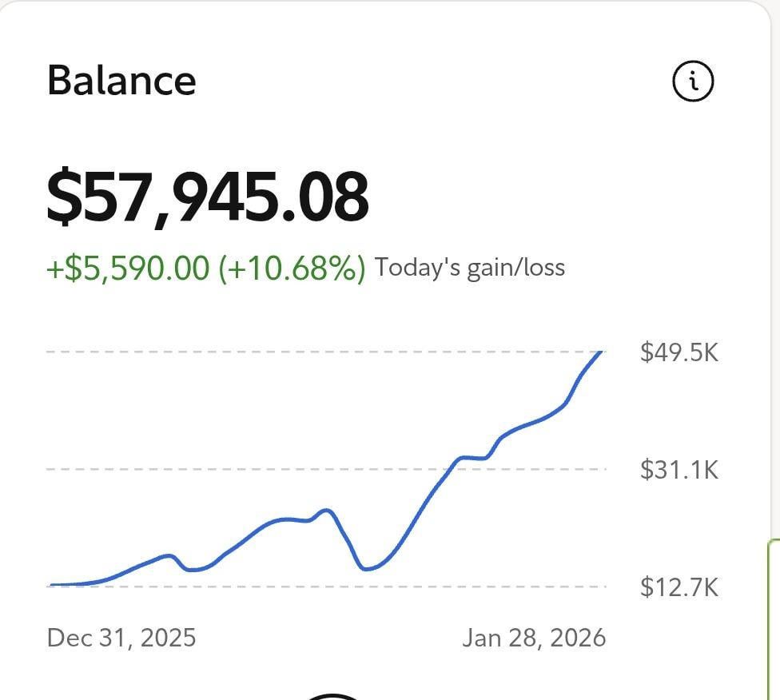Viewport: 780px width, 700px height.
Task: Select the Balance heading
Action: [121, 79]
